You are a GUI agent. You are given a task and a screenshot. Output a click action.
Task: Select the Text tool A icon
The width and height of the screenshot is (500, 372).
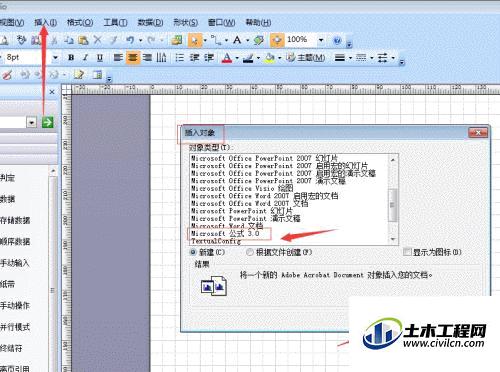[237, 40]
